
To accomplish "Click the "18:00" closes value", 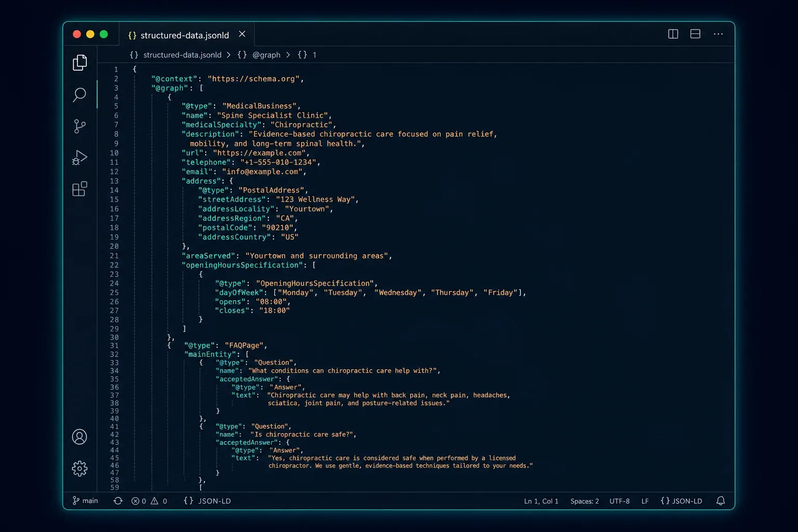I will click(274, 311).
